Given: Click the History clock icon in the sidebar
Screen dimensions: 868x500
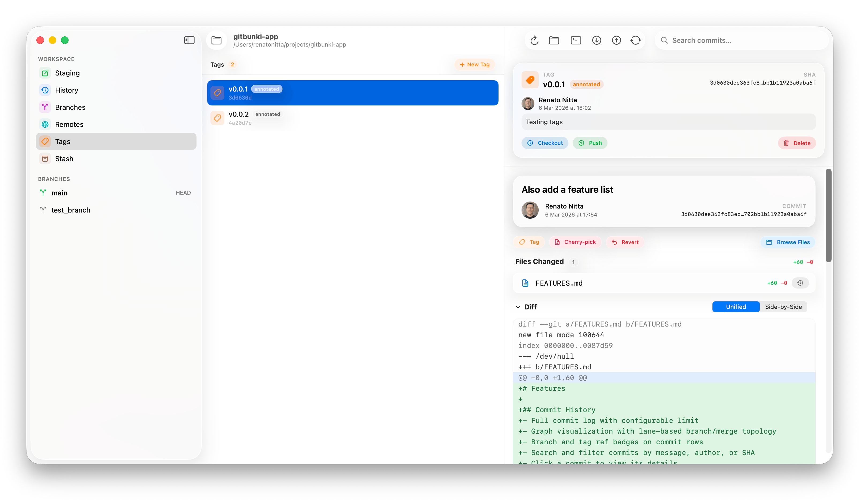Looking at the screenshot, I should (45, 90).
